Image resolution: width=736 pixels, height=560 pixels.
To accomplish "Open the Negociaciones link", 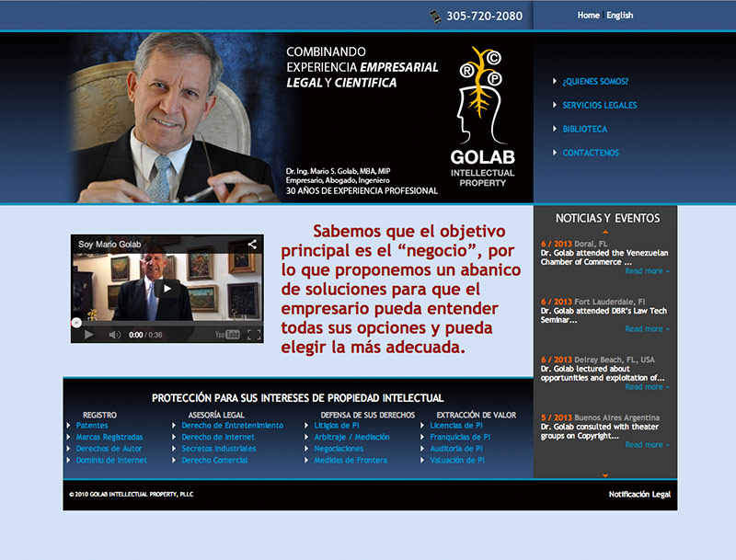I will pyautogui.click(x=339, y=449).
